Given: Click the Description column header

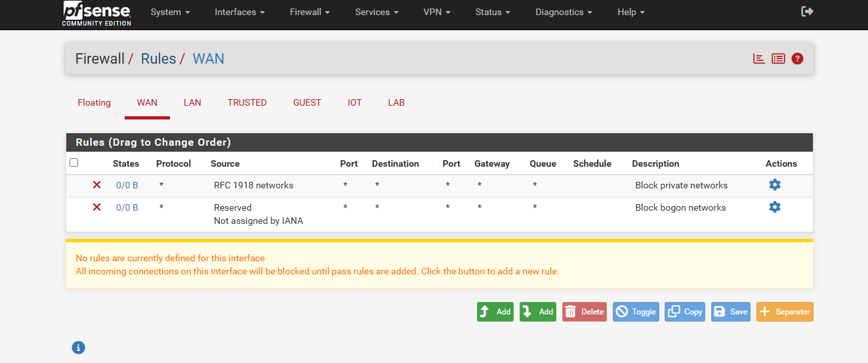Looking at the screenshot, I should click(655, 163).
